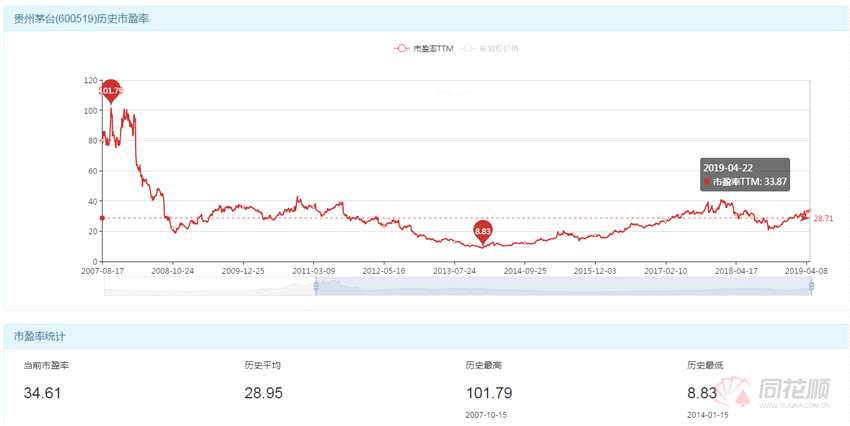Click the 2013-07-24 axis date label

454,269
